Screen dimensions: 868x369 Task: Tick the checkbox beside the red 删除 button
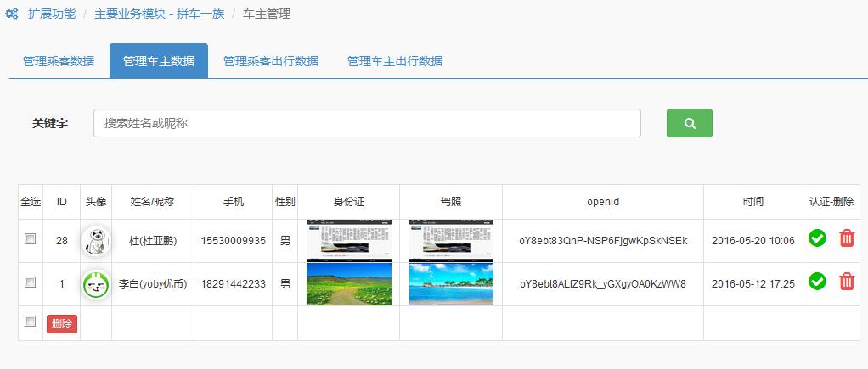[30, 321]
